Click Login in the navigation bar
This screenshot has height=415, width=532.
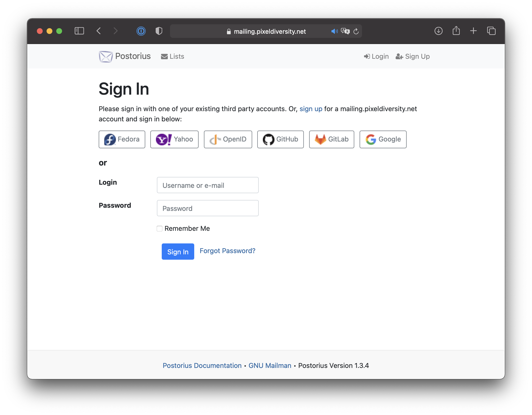[376, 56]
